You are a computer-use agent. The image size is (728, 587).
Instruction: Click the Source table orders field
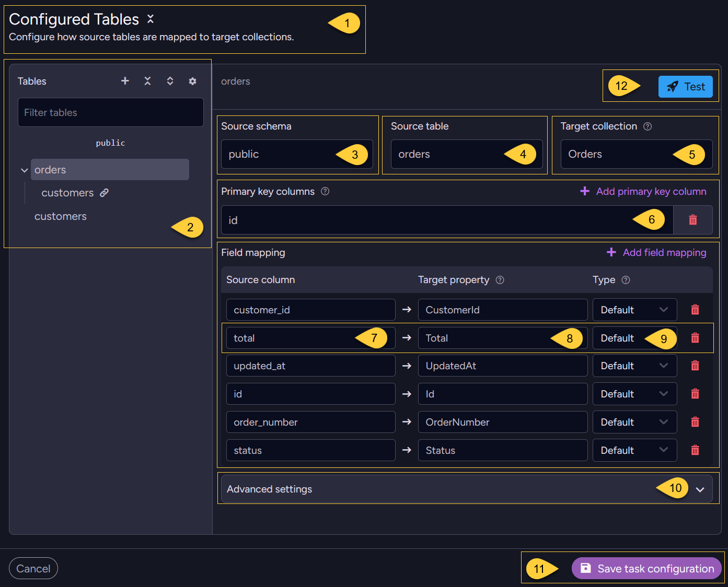(467, 154)
